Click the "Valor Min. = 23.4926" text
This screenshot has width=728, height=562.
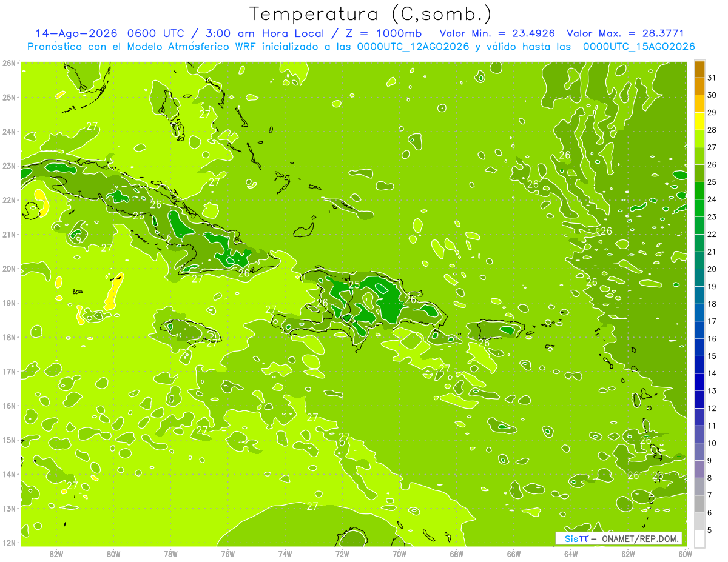(497, 33)
